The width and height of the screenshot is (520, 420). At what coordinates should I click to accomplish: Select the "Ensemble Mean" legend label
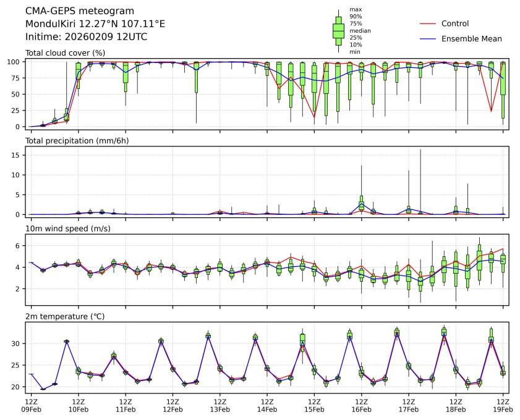(x=471, y=39)
